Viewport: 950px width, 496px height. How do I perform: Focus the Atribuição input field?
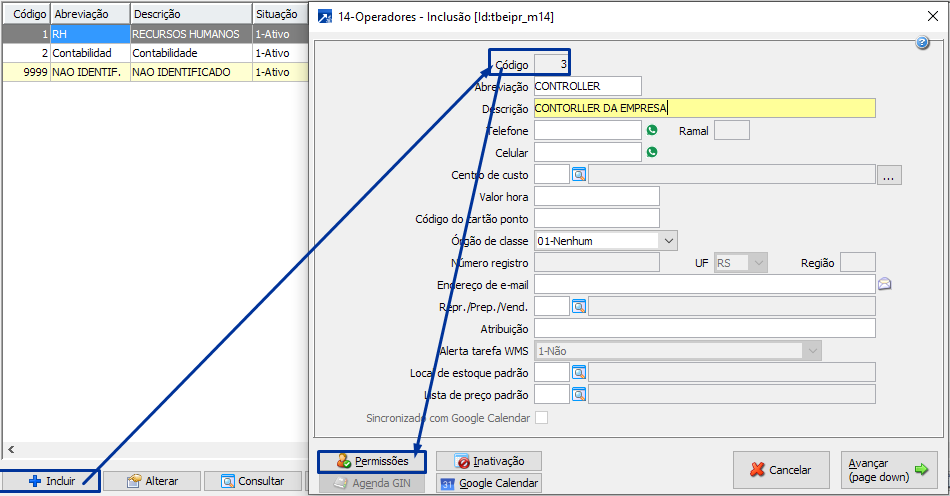(x=705, y=328)
